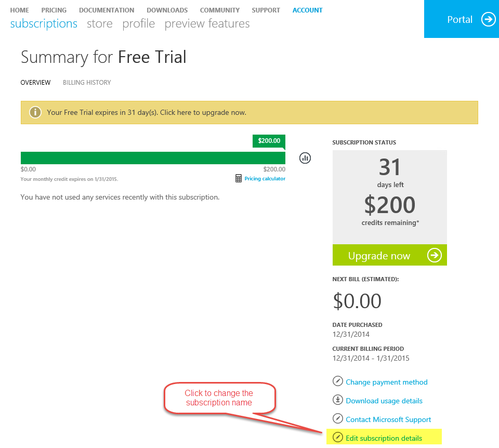Screen dimensions: 499x448
Task: Open preview features section
Action: [207, 23]
